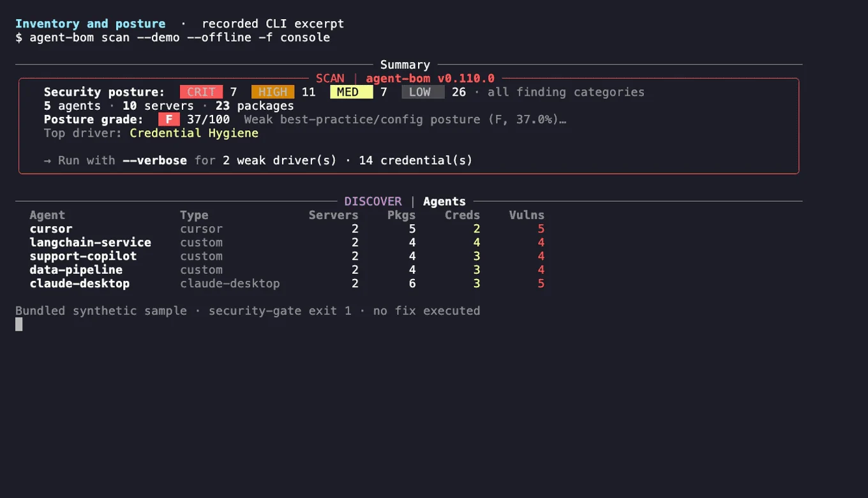The image size is (868, 498).
Task: Click the 'Type' column header
Action: (x=194, y=215)
